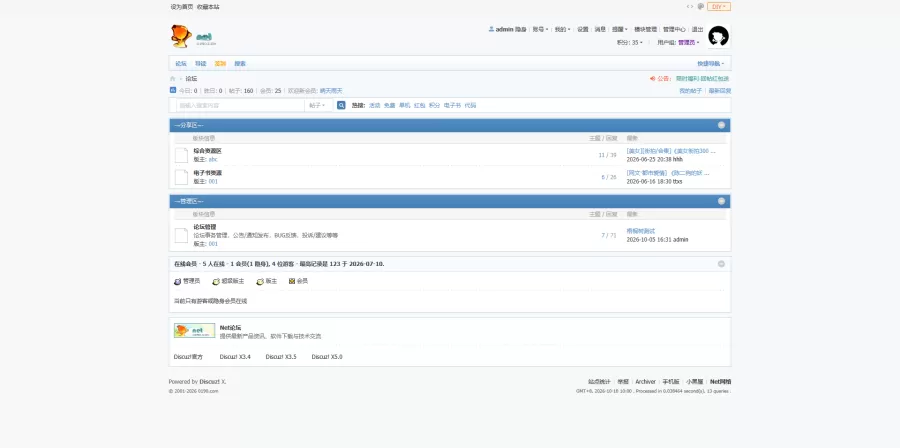Image resolution: width=900 pixels, height=448 pixels.
Task: Collapse the online members panel
Action: coord(721,264)
